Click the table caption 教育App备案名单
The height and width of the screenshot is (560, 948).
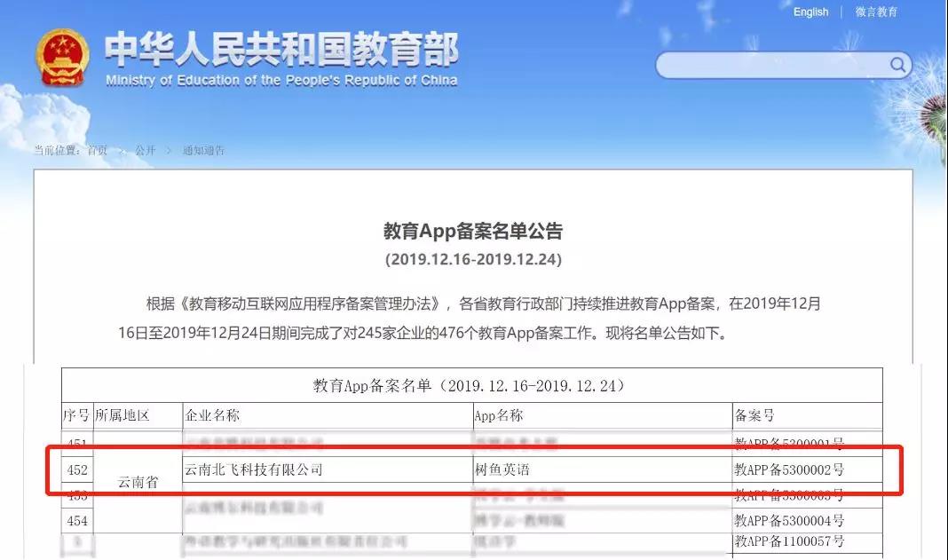coord(472,385)
